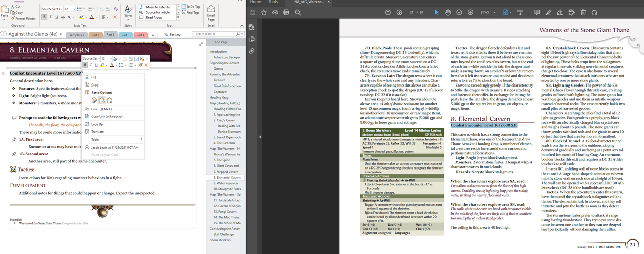Zoom in with Acrobat plus icon

click(x=470, y=12)
